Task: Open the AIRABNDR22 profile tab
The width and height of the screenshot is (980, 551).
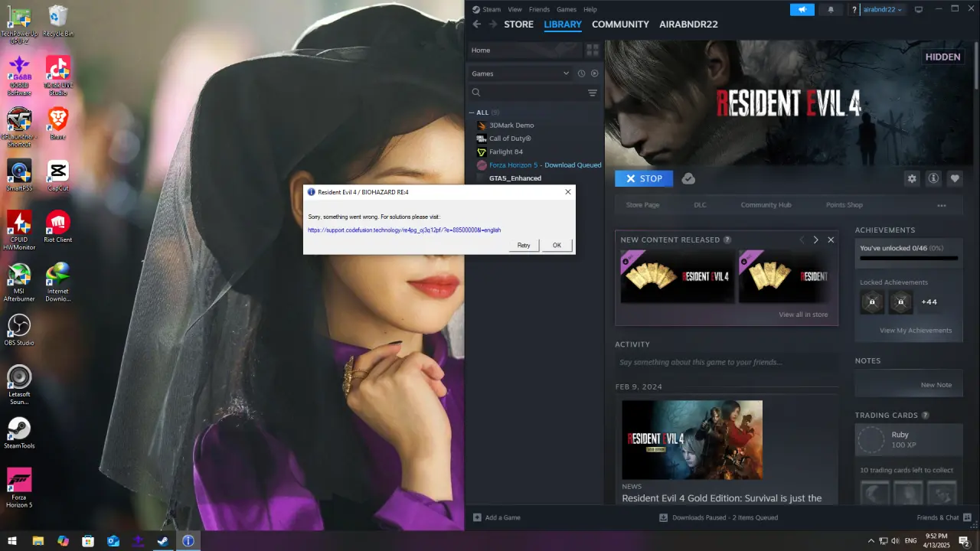Action: point(688,24)
